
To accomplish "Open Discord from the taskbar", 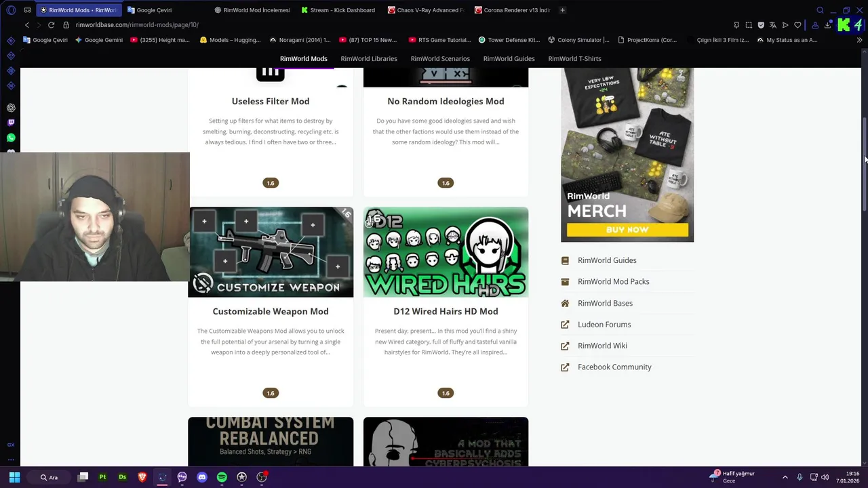I will pyautogui.click(x=201, y=477).
